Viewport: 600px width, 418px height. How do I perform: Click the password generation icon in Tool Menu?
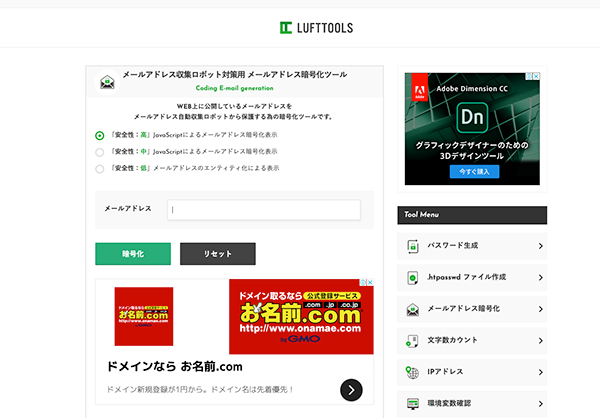(412, 246)
